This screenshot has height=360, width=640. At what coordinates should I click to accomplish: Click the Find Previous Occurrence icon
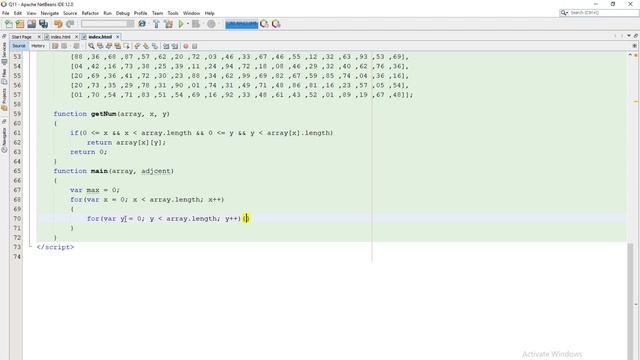[x=100, y=46]
